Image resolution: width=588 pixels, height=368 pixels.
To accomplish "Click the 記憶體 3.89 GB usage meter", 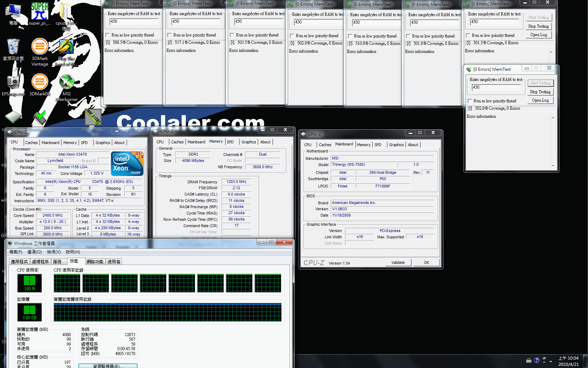I will pos(30,312).
